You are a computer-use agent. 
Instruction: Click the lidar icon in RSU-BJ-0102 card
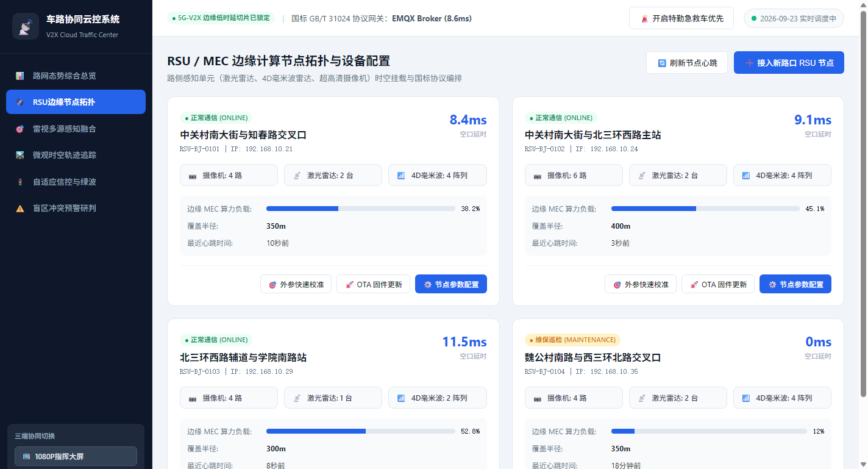click(x=642, y=176)
